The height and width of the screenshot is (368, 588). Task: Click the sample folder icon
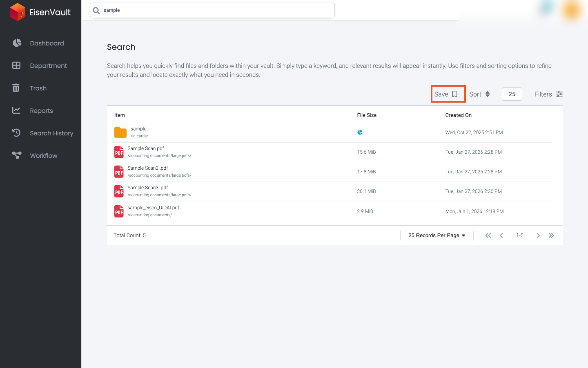(120, 132)
